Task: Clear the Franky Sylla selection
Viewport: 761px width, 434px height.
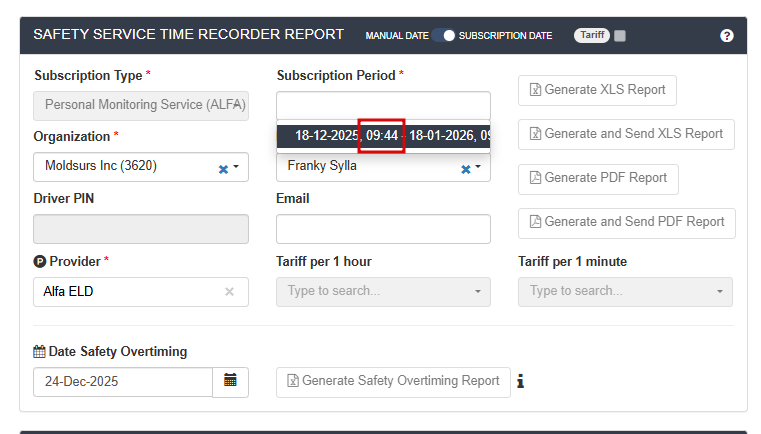Action: coord(466,169)
